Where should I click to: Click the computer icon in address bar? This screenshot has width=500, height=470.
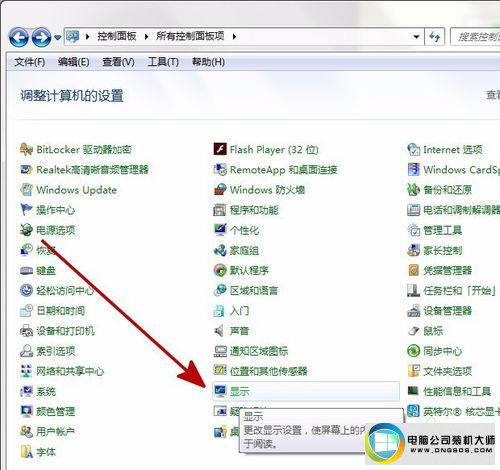click(72, 36)
